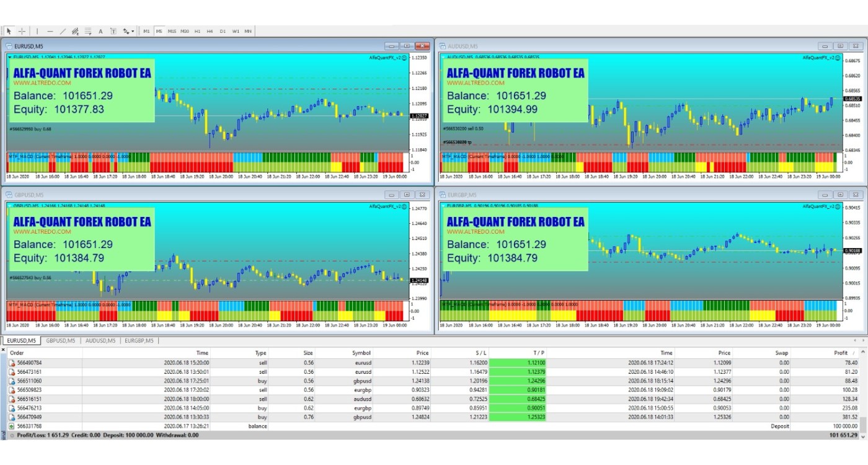Close the terminal panel with X

click(4, 348)
